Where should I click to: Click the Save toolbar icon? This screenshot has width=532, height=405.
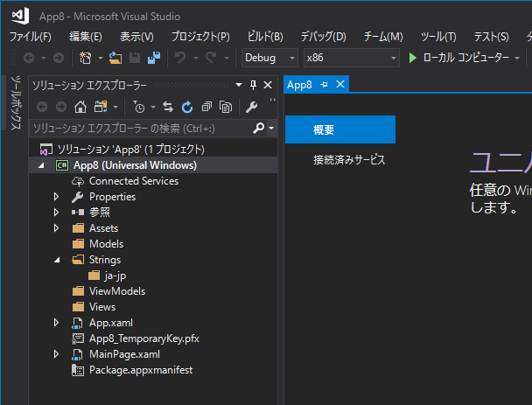coord(135,58)
